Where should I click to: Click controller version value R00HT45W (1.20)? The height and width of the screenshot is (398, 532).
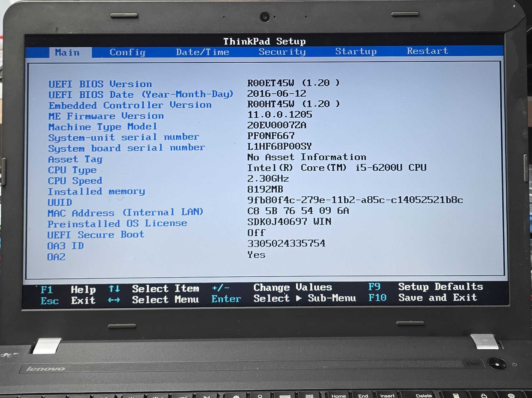coord(294,104)
